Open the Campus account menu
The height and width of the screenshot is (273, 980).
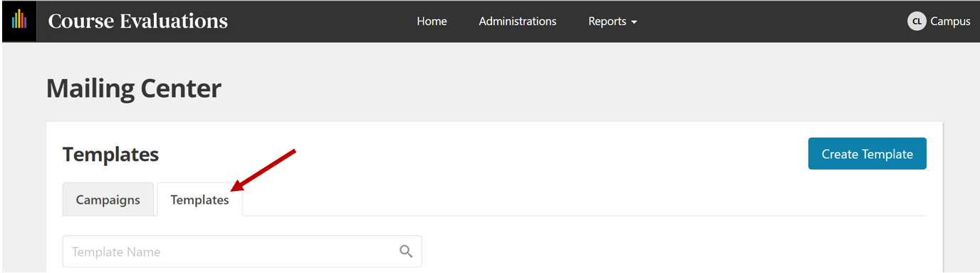point(939,21)
